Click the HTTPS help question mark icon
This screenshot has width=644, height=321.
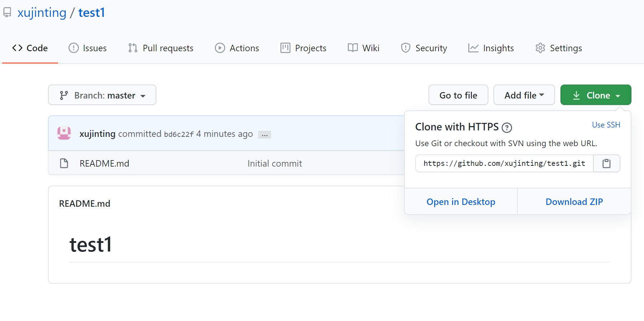[x=507, y=128]
